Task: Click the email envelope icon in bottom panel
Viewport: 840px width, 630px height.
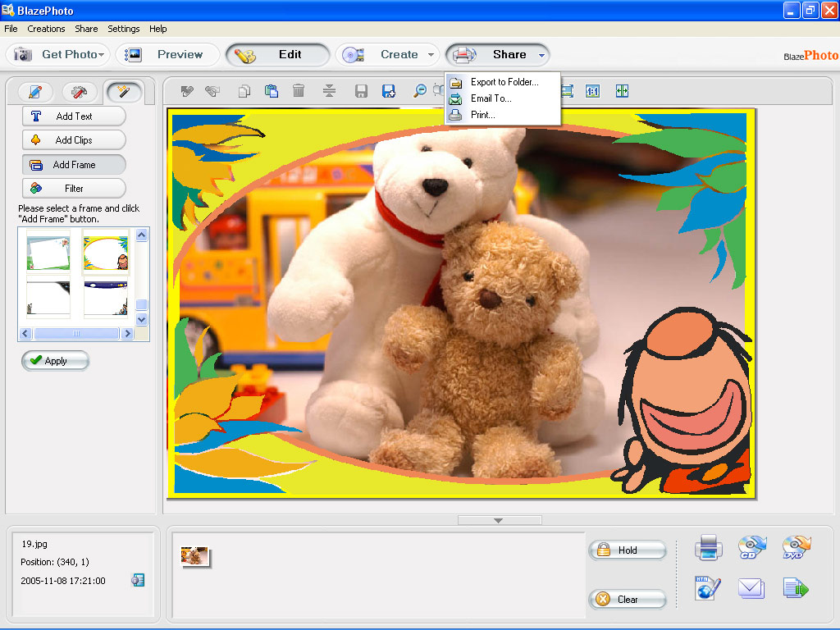Action: [751, 588]
